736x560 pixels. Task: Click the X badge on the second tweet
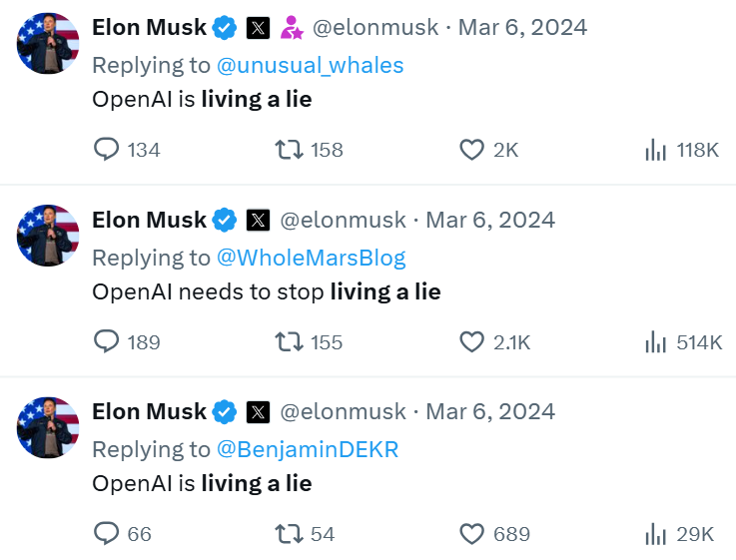(258, 220)
